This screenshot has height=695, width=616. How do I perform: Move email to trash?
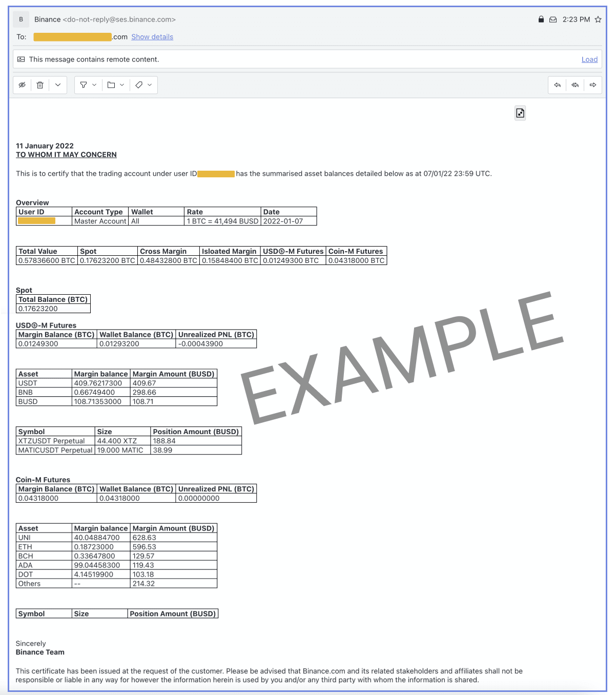40,85
